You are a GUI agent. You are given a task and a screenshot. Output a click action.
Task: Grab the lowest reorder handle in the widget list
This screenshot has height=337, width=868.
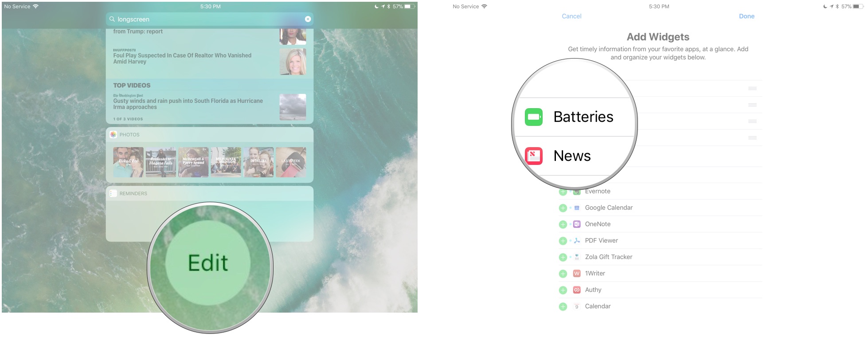[x=752, y=137]
